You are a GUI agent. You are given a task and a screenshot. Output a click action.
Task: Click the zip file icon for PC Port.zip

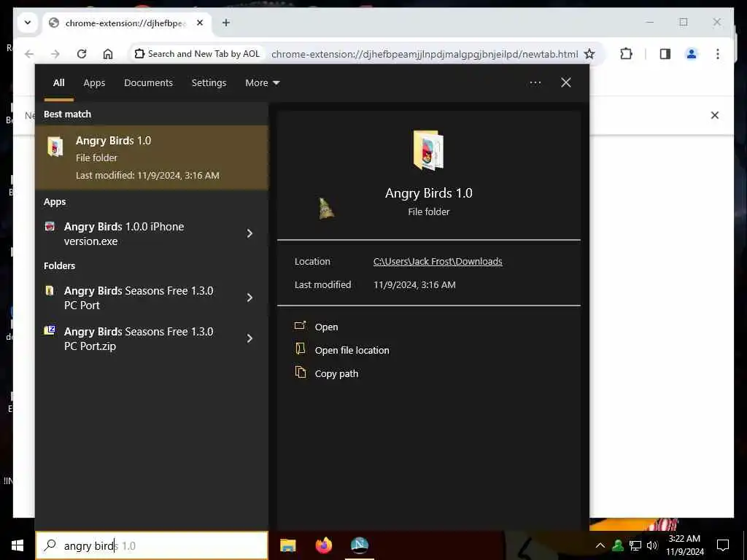pos(50,330)
